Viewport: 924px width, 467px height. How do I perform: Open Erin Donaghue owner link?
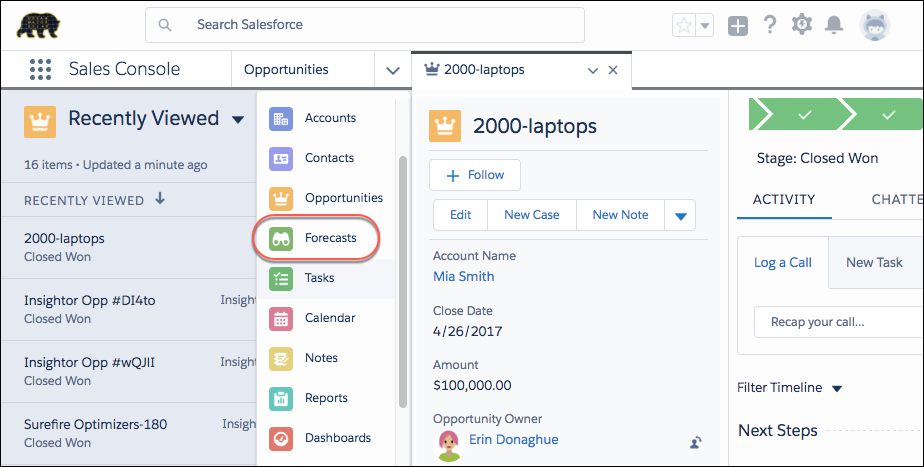point(514,440)
